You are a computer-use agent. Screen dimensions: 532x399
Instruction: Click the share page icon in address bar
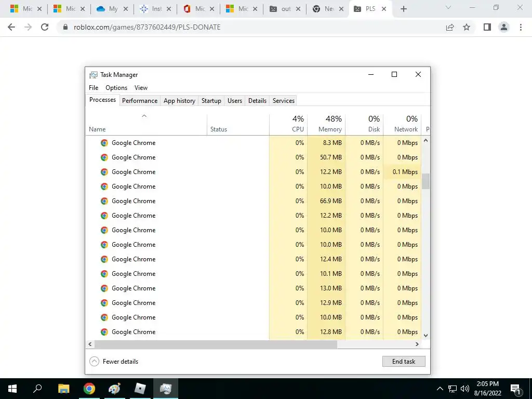click(x=450, y=27)
